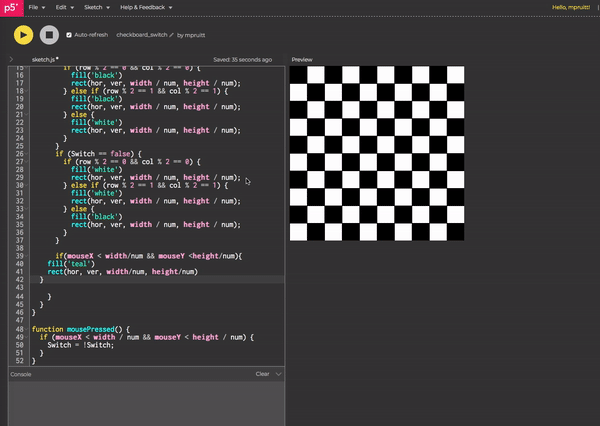
Task: Open the Hello, mpruitt! account menu
Action: tap(571, 7)
